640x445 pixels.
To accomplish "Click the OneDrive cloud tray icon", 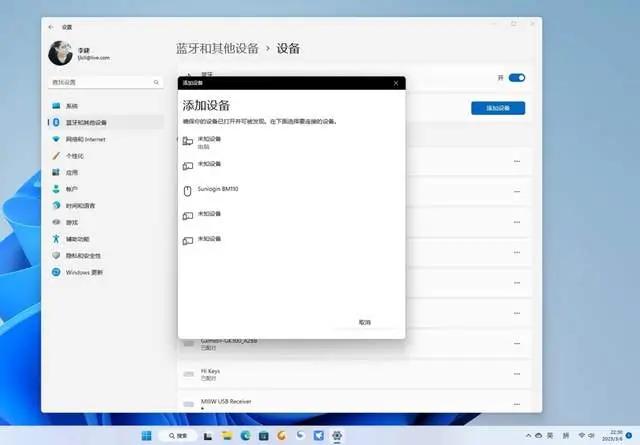I will point(538,436).
